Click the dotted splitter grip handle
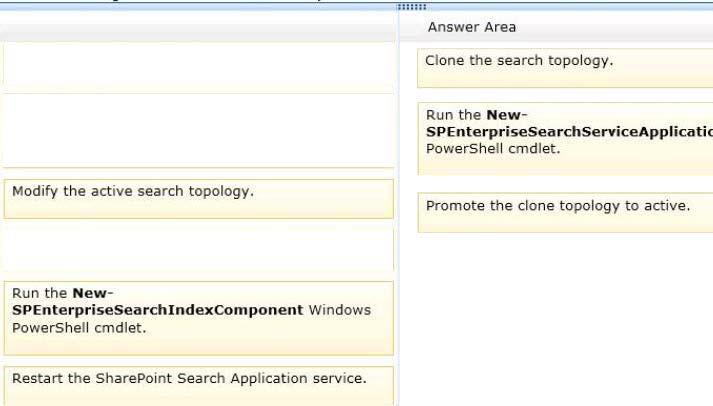Viewport: 713px width, 406px height. point(412,7)
